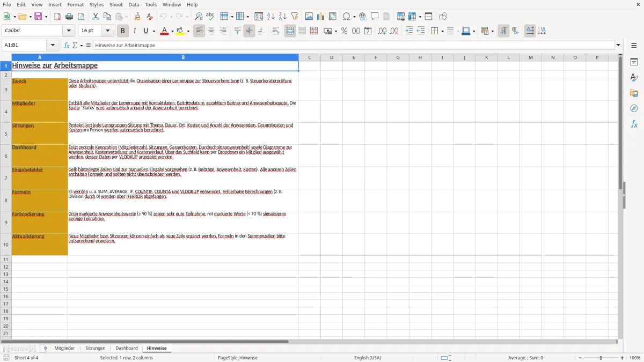Export the sheet directly as PDF
This screenshot has height=362, width=644.
point(57,17)
